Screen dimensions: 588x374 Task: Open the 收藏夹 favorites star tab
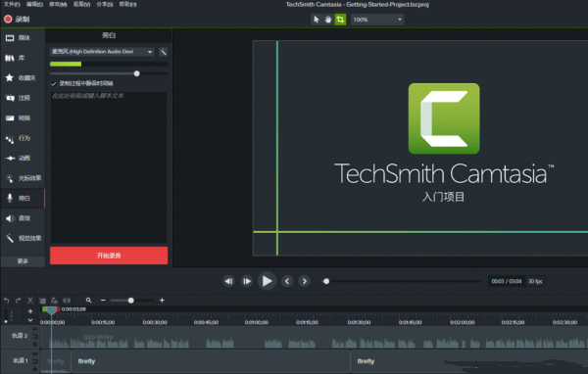(x=23, y=77)
